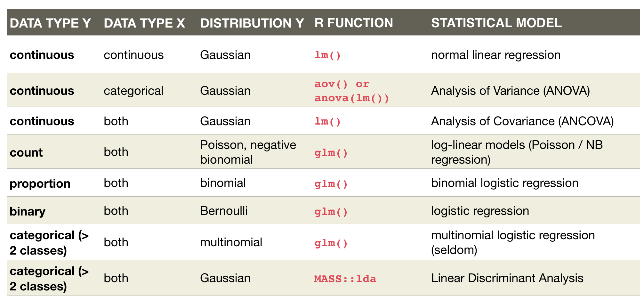
Task: Select the "Linear Discriminant Analysis" cell
Action: (x=507, y=278)
